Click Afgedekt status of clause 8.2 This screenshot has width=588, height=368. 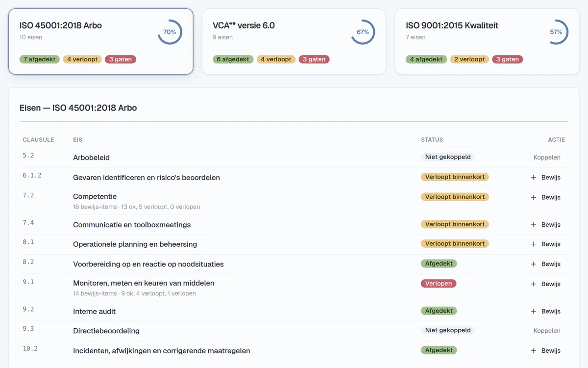439,263
